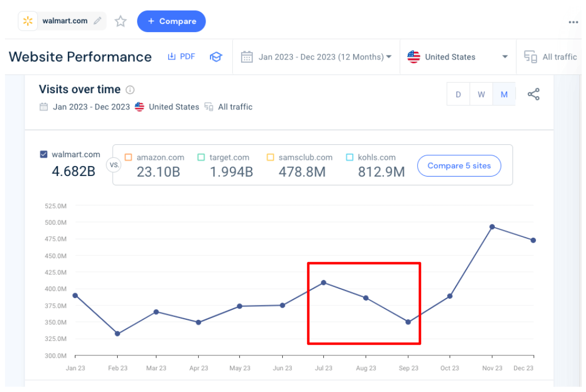Open the graduation cap learning icon
This screenshot has width=586, height=392.
pos(216,57)
